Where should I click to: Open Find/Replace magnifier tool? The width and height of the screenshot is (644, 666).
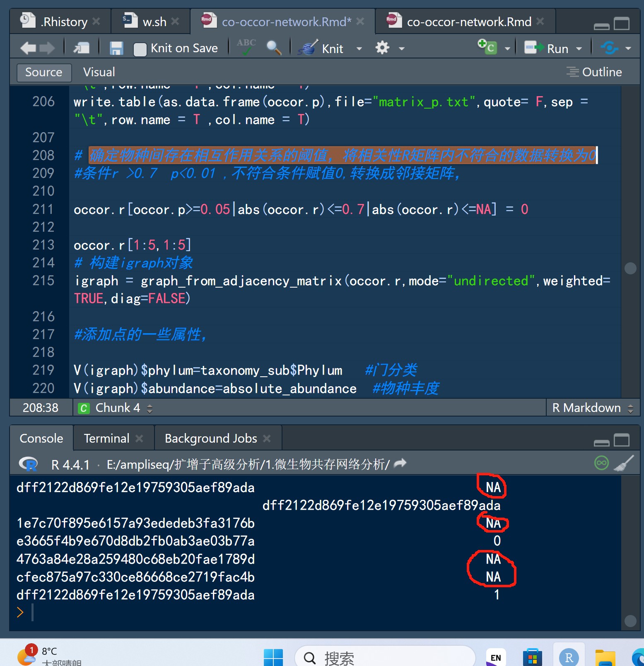coord(274,48)
